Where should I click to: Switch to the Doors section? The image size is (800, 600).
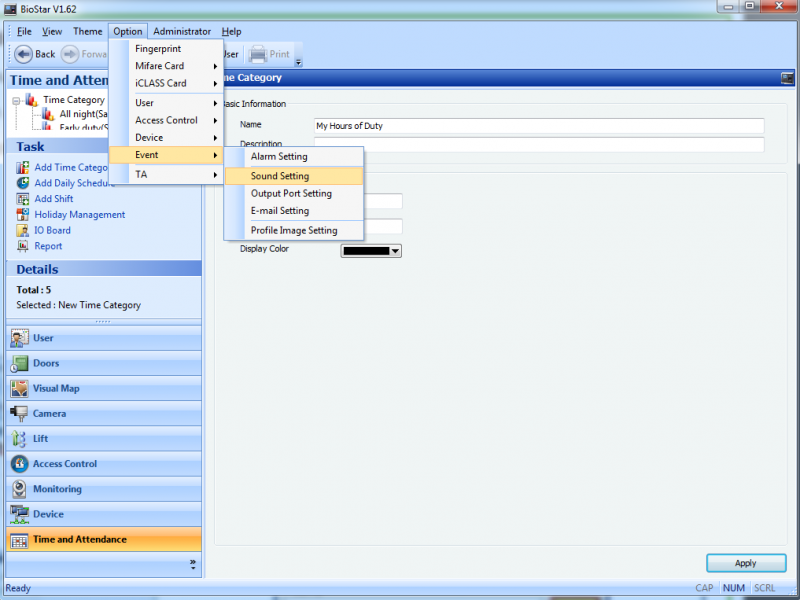(46, 364)
